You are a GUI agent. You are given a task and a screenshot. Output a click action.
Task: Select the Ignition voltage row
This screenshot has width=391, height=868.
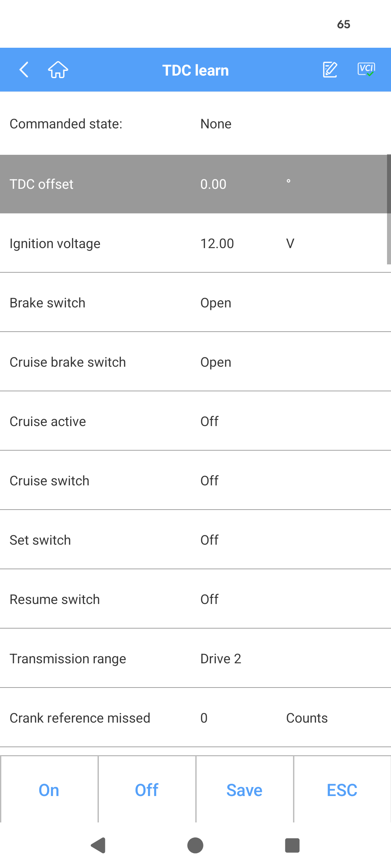click(195, 243)
